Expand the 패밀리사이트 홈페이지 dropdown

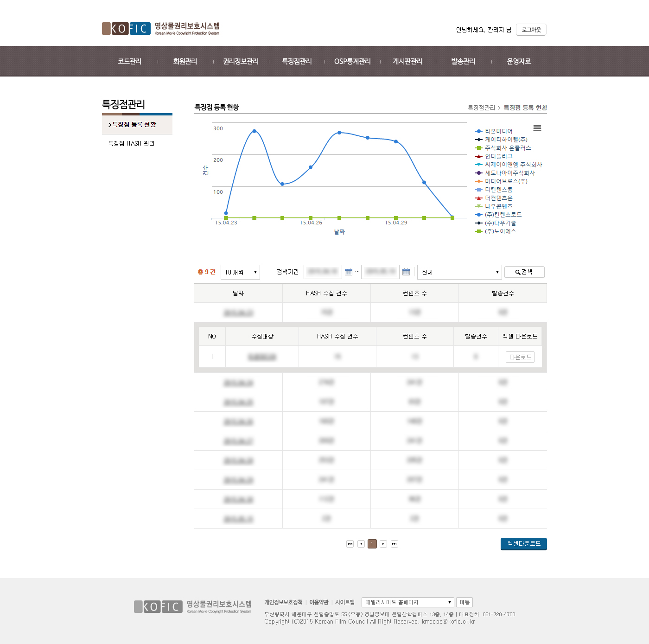(407, 602)
